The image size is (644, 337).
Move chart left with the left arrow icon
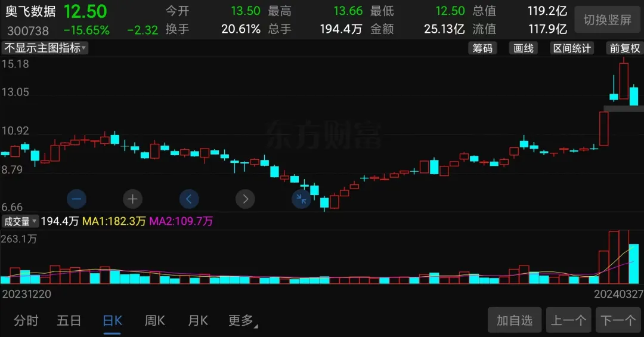coord(189,199)
